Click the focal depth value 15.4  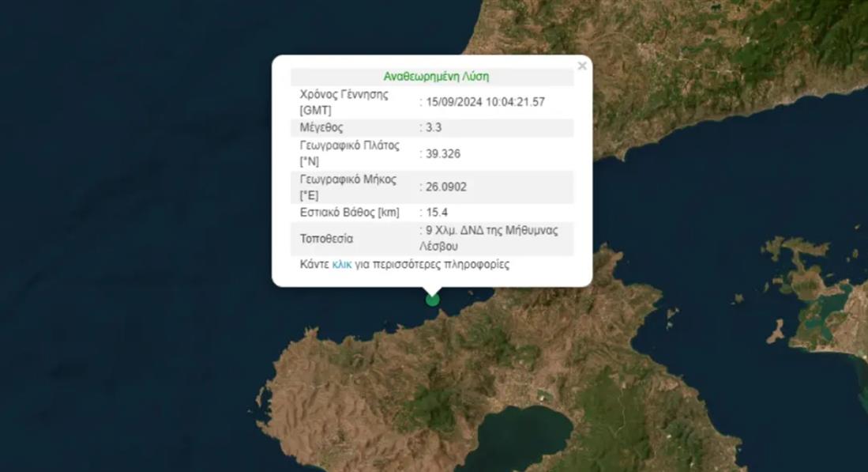click(x=437, y=213)
